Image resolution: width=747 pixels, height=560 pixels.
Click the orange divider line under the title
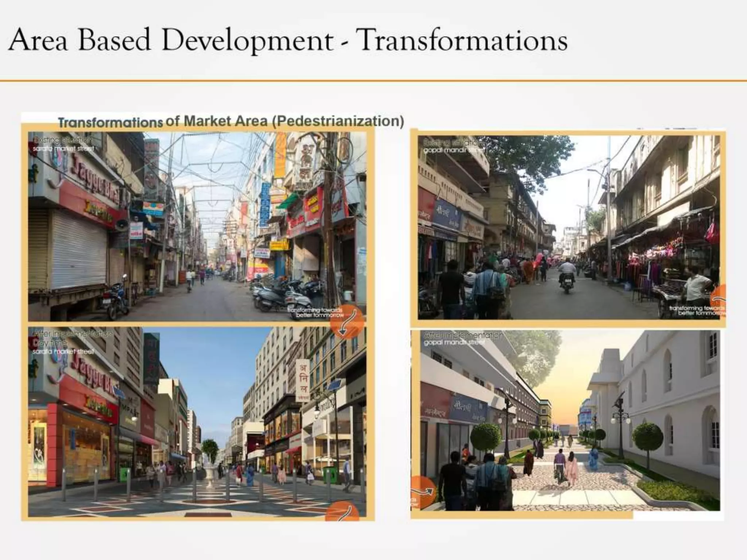point(373,81)
